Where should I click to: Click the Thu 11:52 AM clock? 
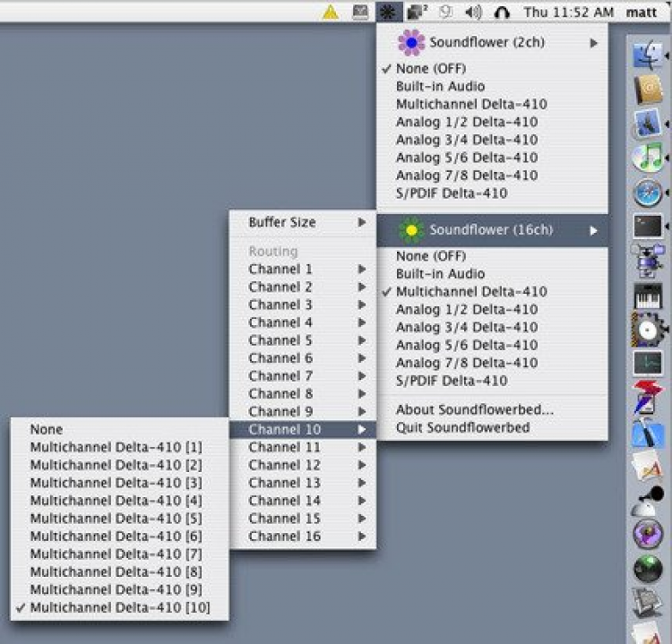(568, 13)
